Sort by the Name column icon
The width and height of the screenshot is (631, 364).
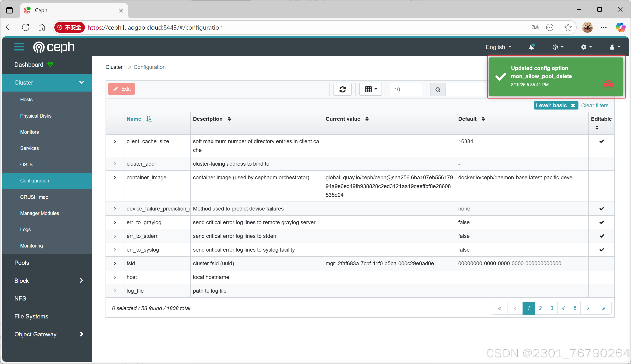[149, 119]
